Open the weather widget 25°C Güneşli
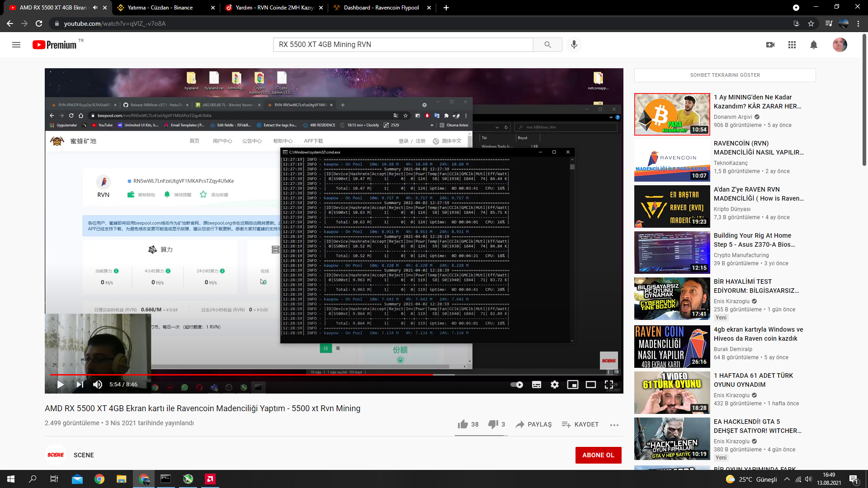Image resolution: width=868 pixels, height=488 pixels. [x=751, y=479]
